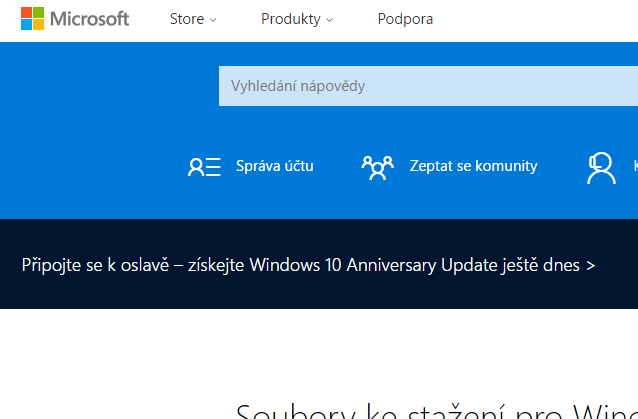The image size is (638, 419).
Task: Open the Produkty menu
Action: click(290, 19)
